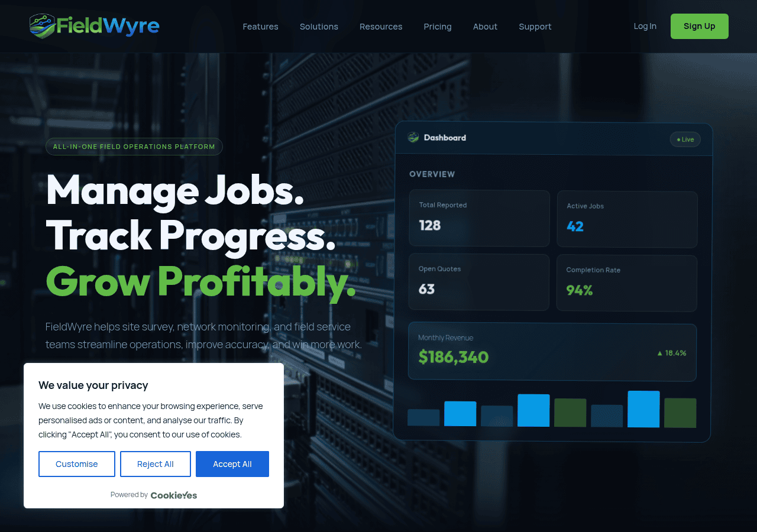Open the Support page

tap(535, 27)
